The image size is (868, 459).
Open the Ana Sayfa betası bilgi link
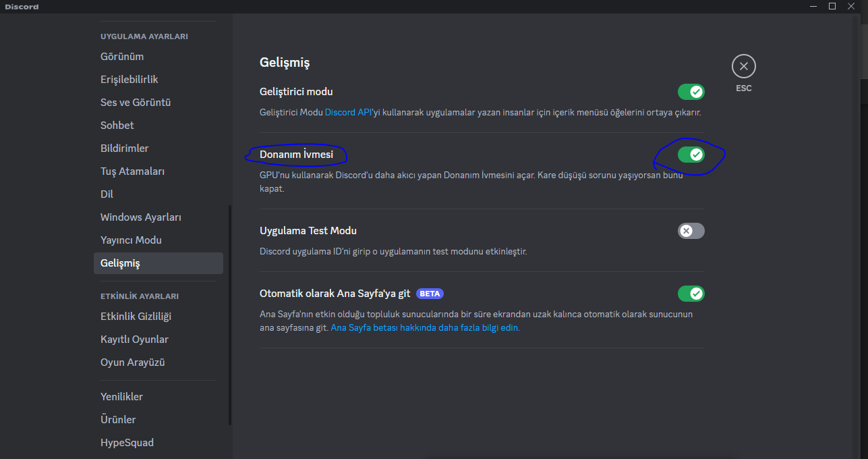425,328
